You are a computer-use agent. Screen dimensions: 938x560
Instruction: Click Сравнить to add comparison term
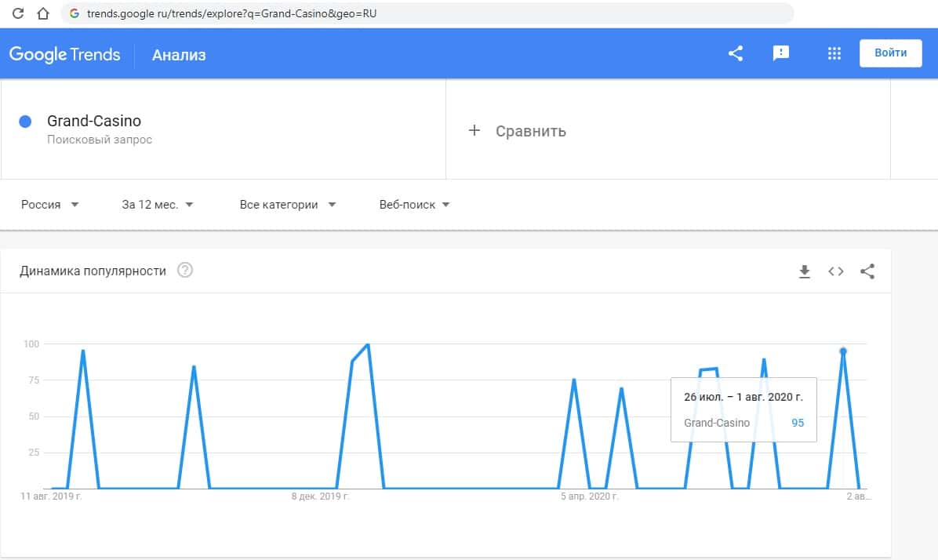click(x=518, y=131)
